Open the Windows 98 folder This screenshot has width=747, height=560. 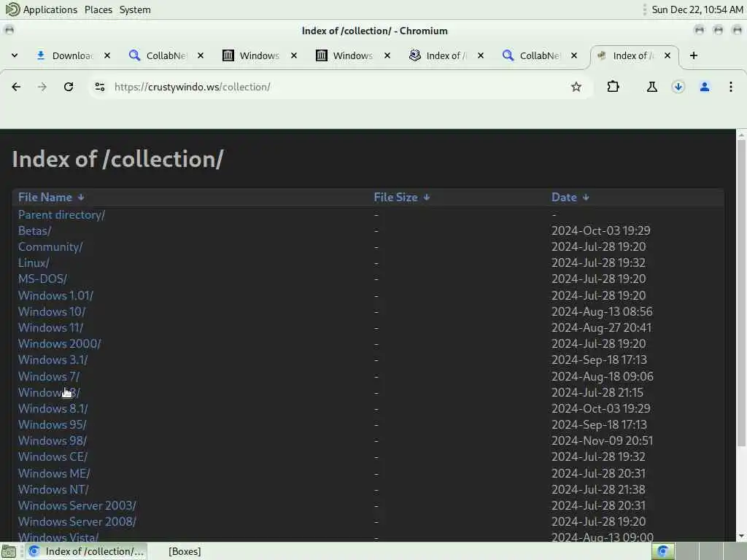tap(53, 441)
